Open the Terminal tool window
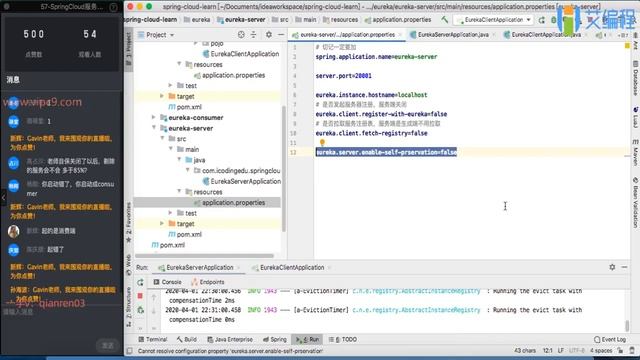The width and height of the screenshot is (640, 360). (x=153, y=339)
